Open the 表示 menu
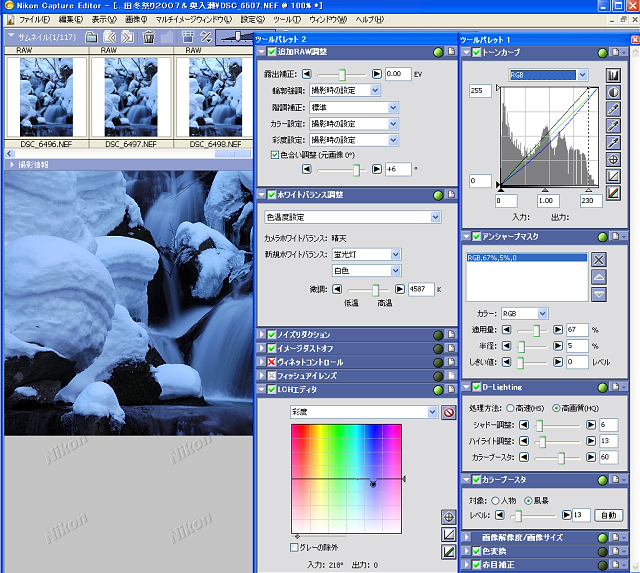Viewport: 640px width, 573px height. click(x=104, y=20)
